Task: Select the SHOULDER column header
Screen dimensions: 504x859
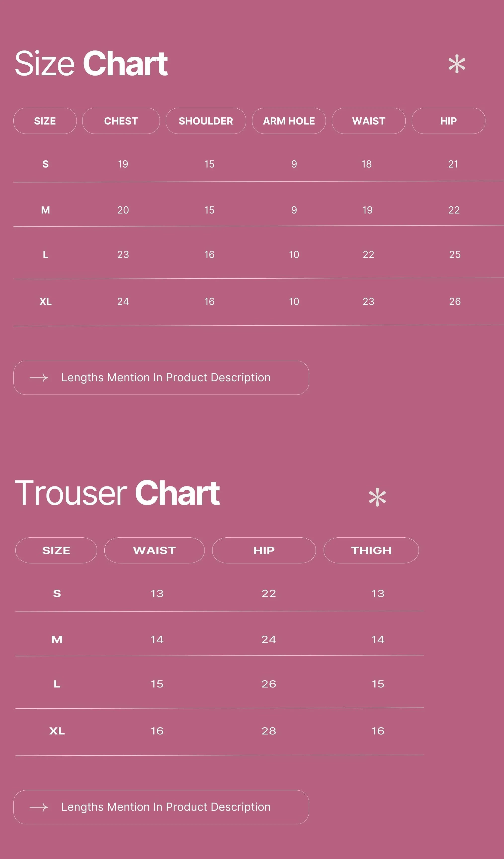Action: pyautogui.click(x=206, y=121)
